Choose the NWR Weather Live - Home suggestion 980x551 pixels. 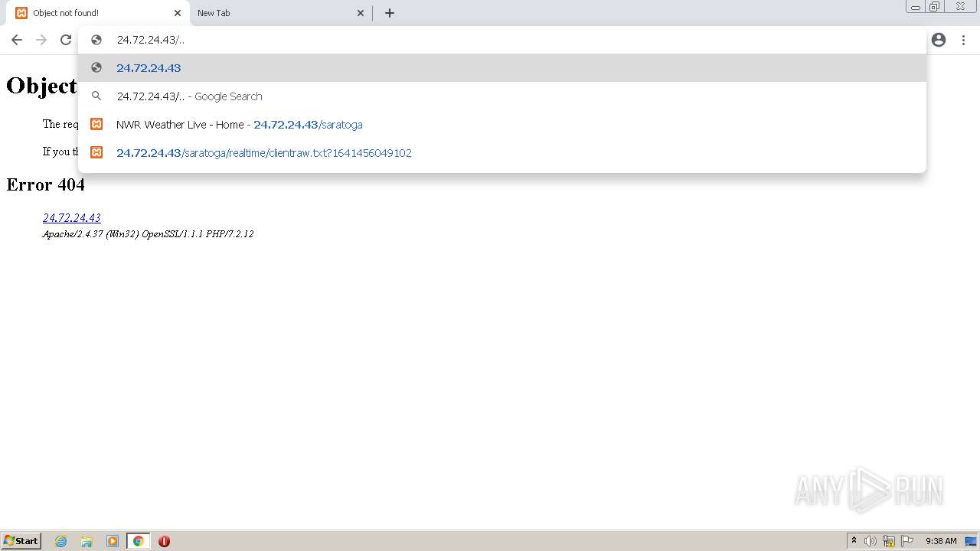coord(502,125)
